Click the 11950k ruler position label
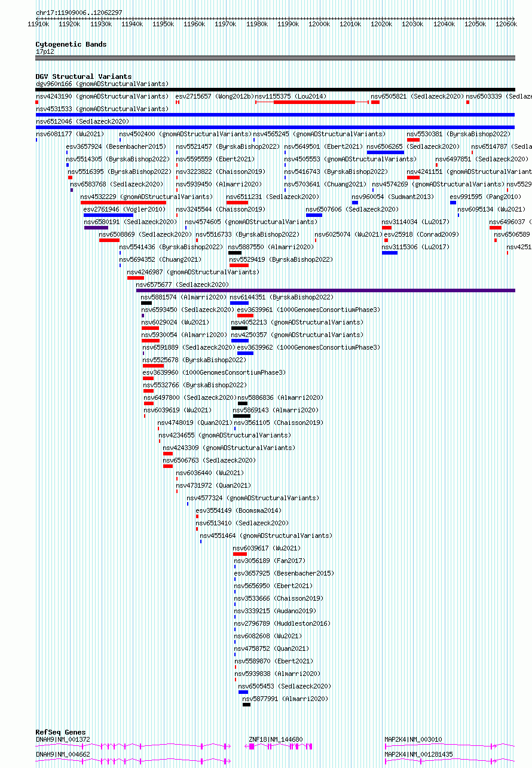This screenshot has height=768, width=532. coord(163,24)
